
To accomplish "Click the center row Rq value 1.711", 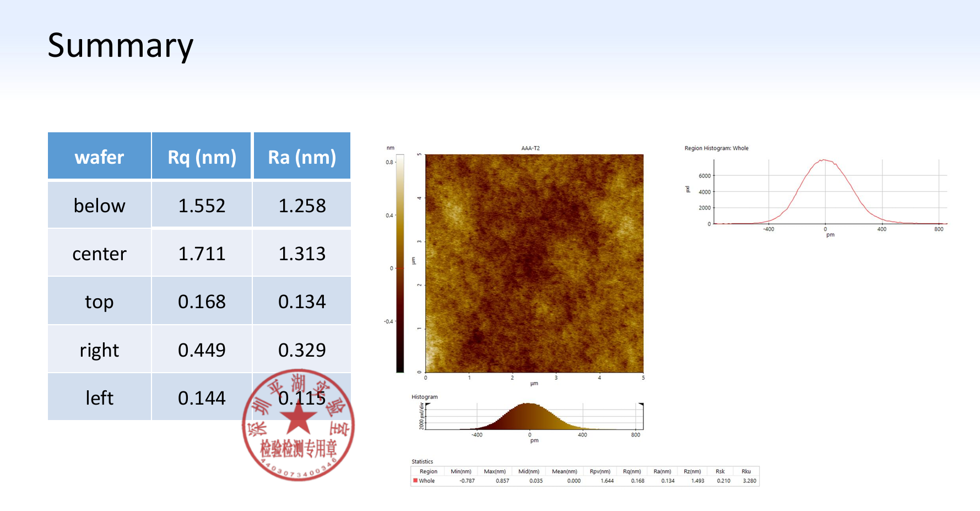I will (202, 254).
